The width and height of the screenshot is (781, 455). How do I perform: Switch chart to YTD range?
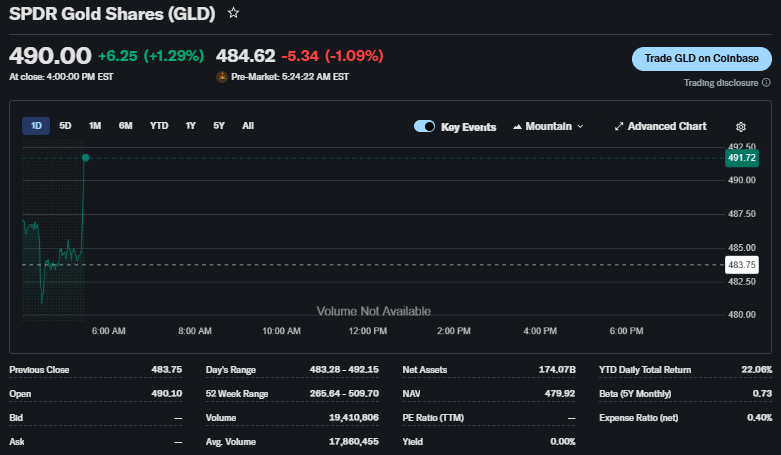[x=159, y=126]
